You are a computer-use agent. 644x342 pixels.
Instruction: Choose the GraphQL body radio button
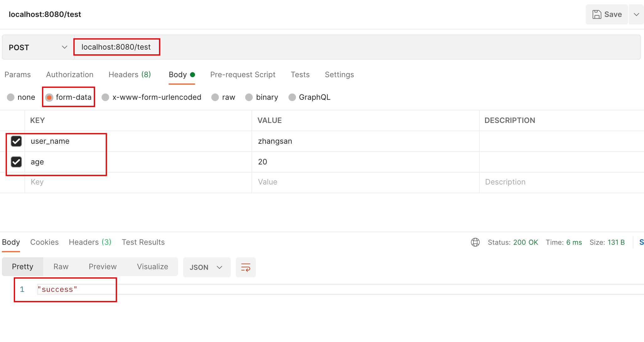point(292,97)
